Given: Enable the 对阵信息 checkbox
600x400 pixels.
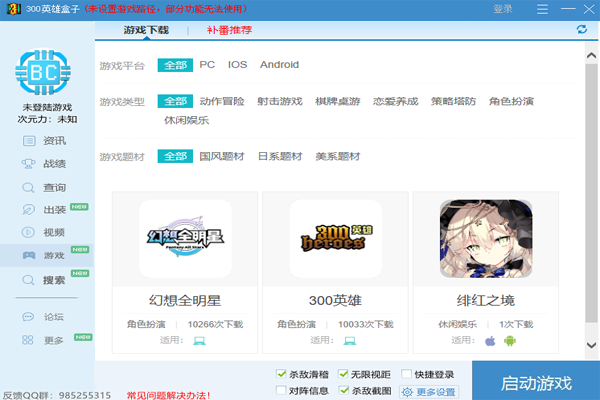Looking at the screenshot, I should 281,390.
